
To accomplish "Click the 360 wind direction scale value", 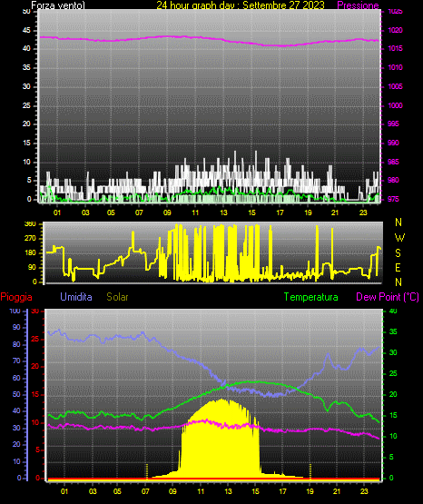I will coord(30,224).
